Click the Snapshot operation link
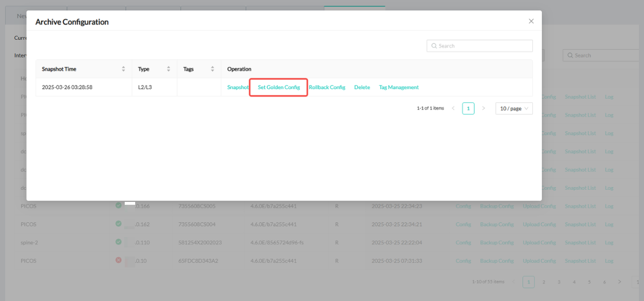 (238, 88)
